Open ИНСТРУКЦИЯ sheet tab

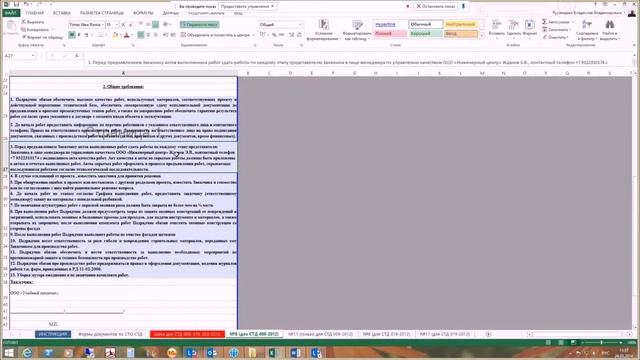(x=53, y=334)
